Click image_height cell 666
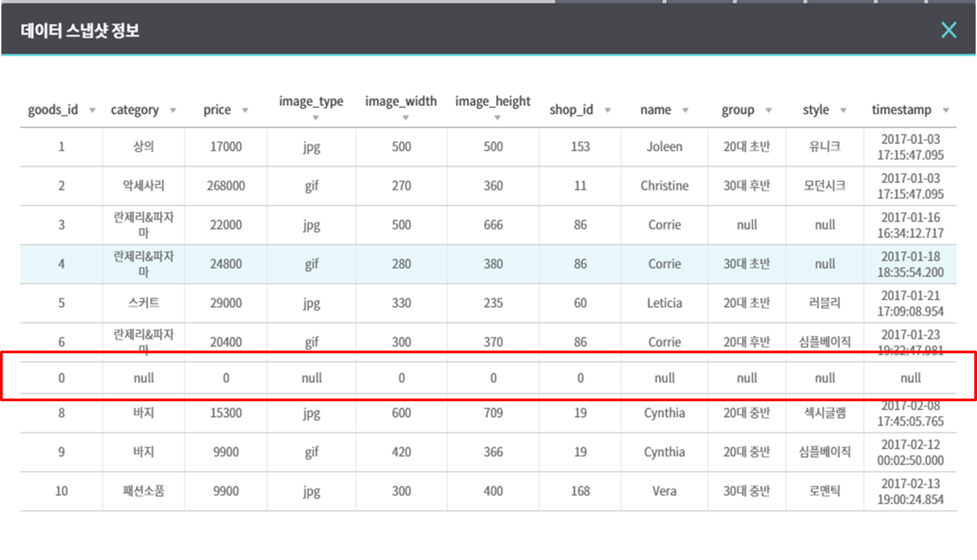Image resolution: width=977 pixels, height=560 pixels. click(493, 225)
